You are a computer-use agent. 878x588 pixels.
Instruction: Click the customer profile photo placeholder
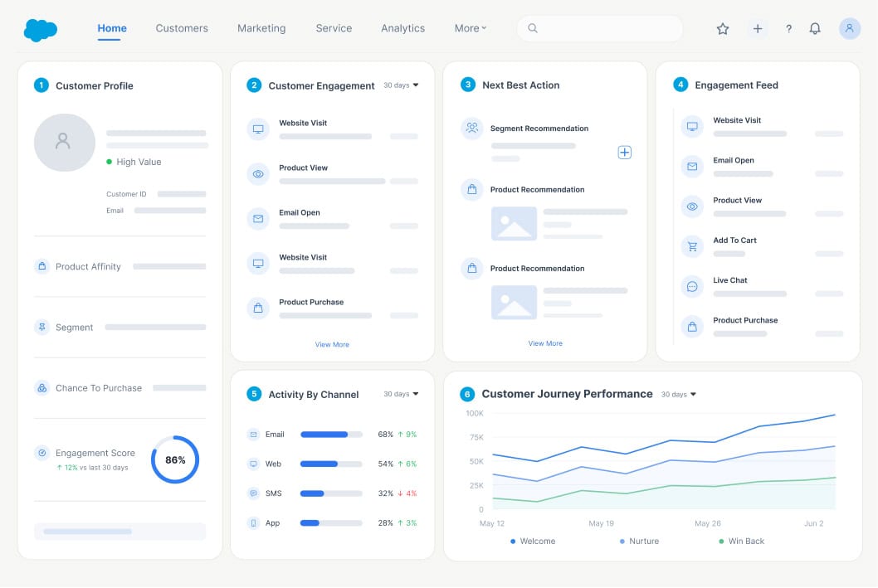tap(65, 143)
